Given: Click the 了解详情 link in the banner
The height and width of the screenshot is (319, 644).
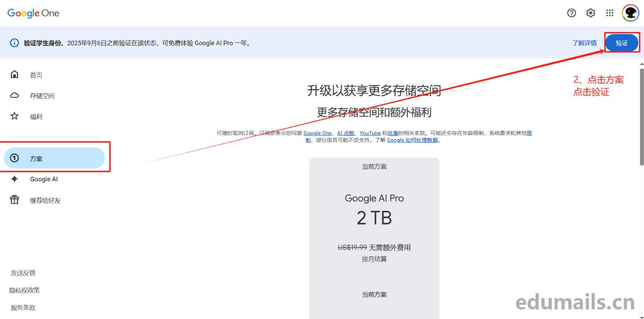Looking at the screenshot, I should coord(584,43).
